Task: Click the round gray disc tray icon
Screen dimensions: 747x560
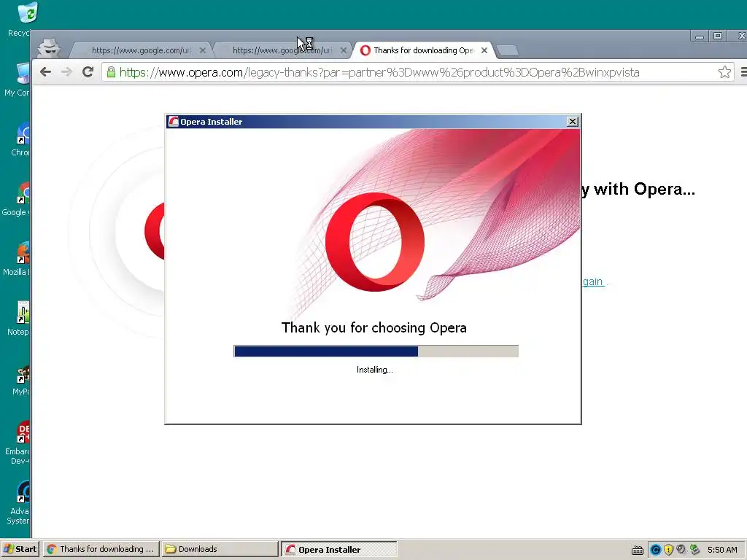Action: click(681, 550)
